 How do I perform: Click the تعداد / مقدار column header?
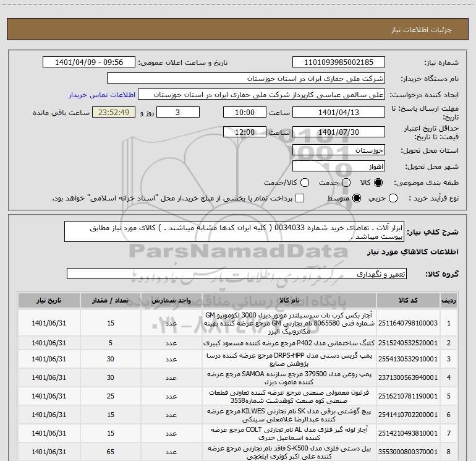pyautogui.click(x=111, y=300)
